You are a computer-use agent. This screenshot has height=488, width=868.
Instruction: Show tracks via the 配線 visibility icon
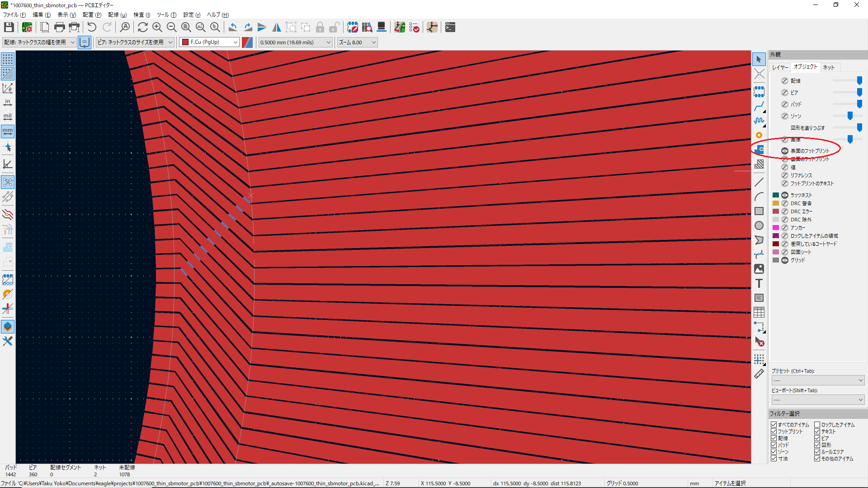[785, 81]
